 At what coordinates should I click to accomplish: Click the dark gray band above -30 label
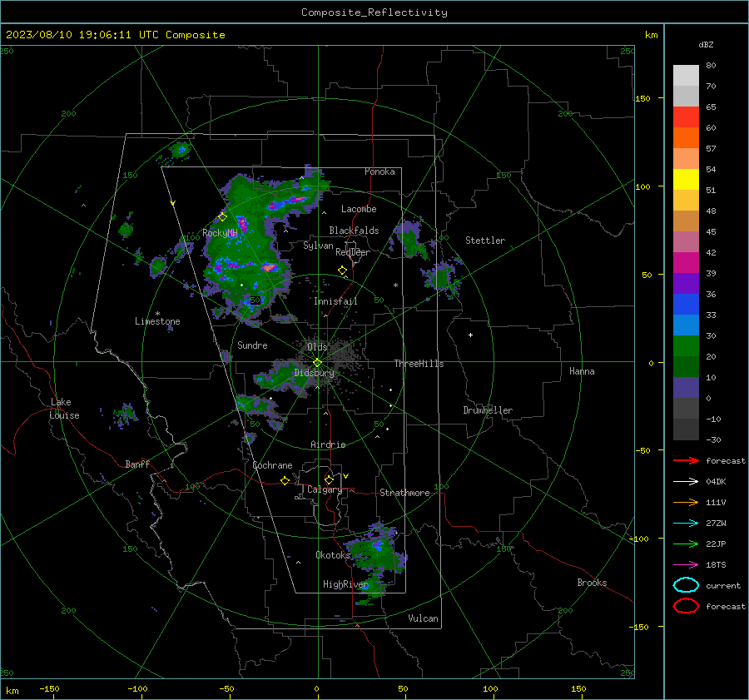(x=686, y=429)
